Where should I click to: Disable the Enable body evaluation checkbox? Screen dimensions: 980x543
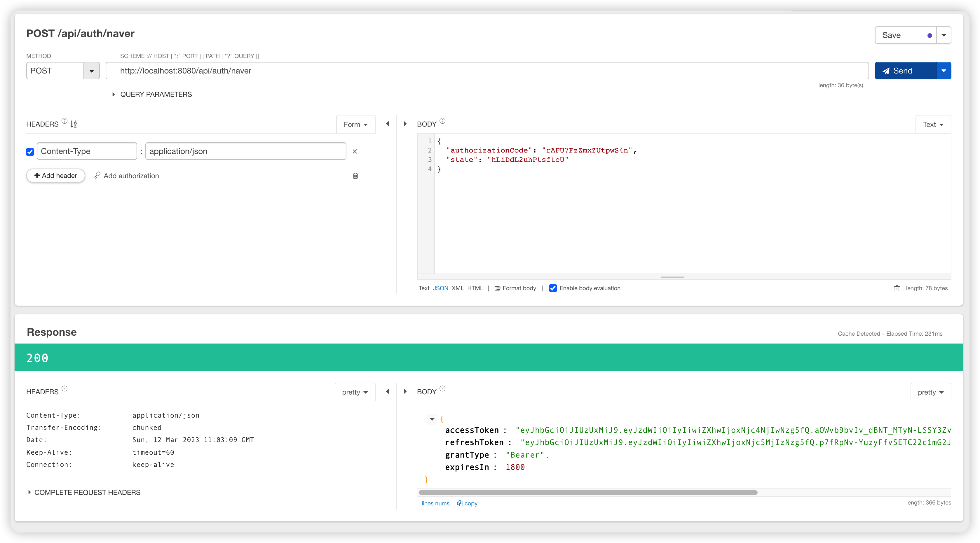pyautogui.click(x=553, y=288)
